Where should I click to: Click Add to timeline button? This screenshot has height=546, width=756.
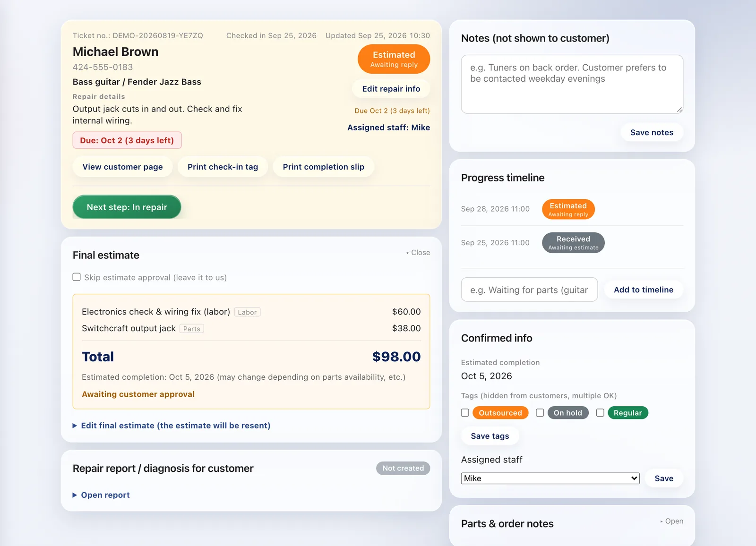(644, 290)
